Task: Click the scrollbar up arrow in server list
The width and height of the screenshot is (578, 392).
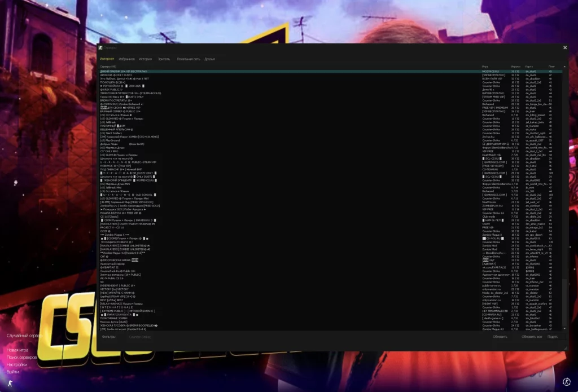Action: click(x=564, y=67)
